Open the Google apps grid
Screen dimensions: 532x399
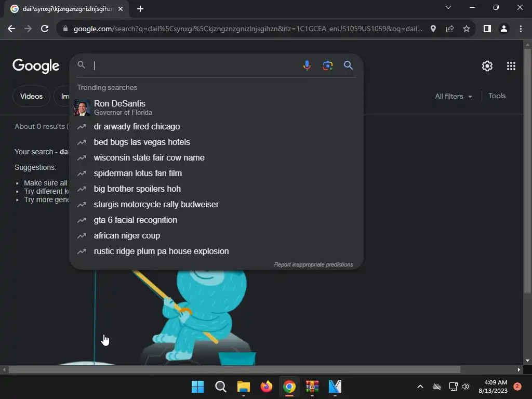(x=511, y=66)
